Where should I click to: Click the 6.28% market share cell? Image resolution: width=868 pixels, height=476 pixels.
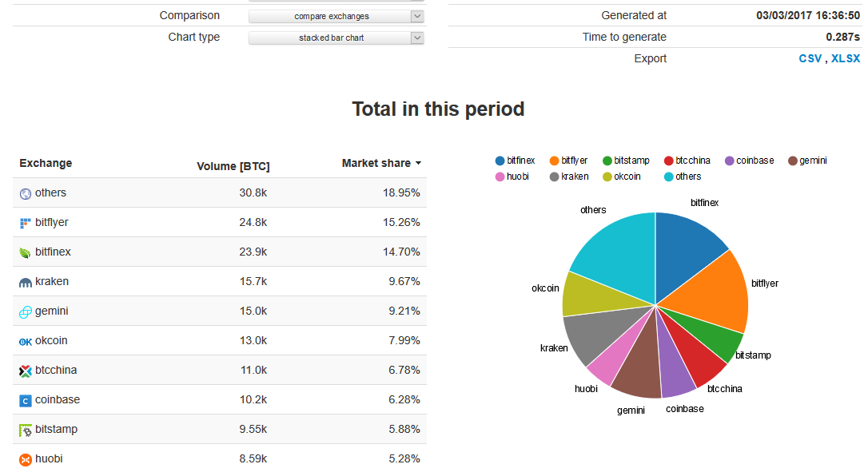point(404,399)
